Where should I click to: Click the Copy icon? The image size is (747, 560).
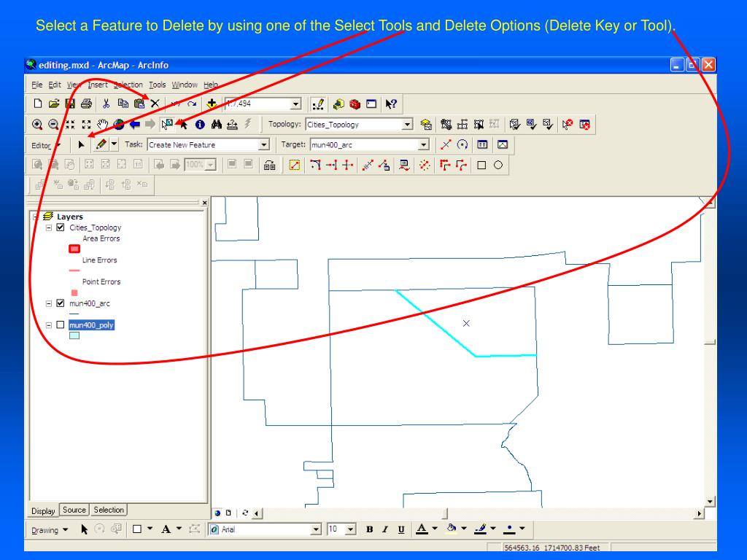tap(123, 104)
